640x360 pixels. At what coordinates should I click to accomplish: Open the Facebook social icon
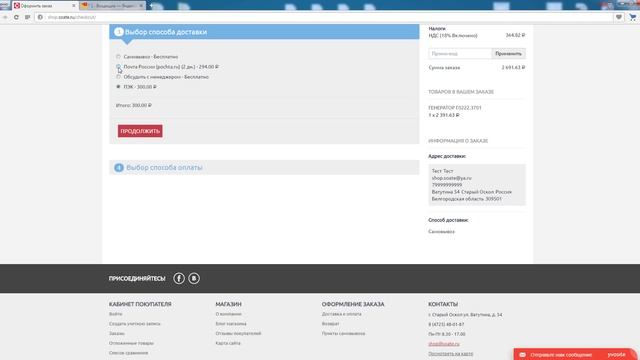[x=179, y=278]
